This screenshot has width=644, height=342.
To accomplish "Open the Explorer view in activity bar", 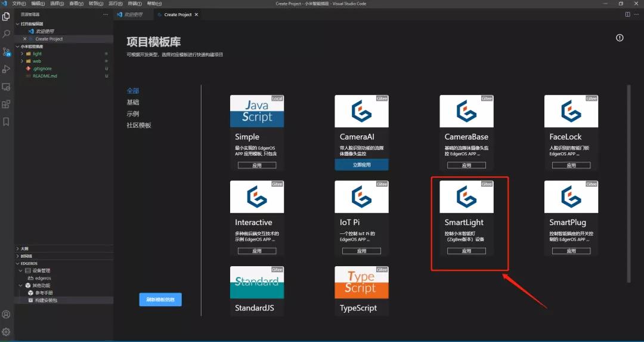I will (6, 17).
